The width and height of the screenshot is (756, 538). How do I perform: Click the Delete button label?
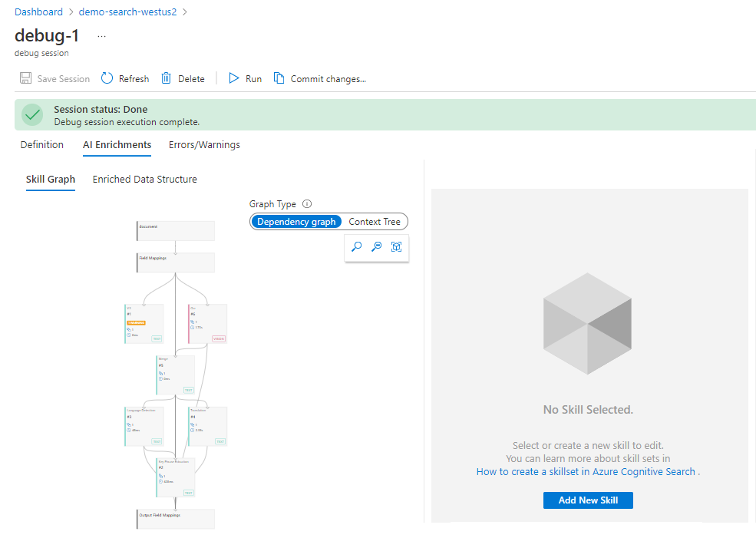(191, 78)
